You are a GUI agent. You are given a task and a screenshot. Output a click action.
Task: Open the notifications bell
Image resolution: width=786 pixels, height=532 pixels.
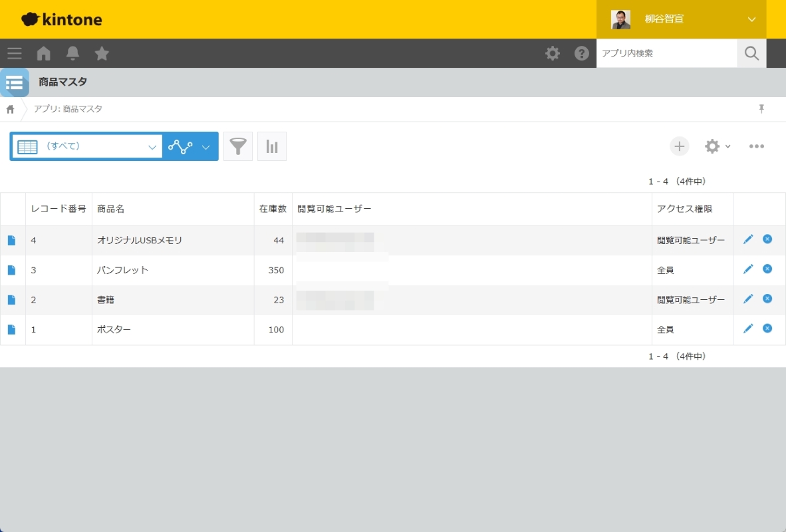click(72, 53)
